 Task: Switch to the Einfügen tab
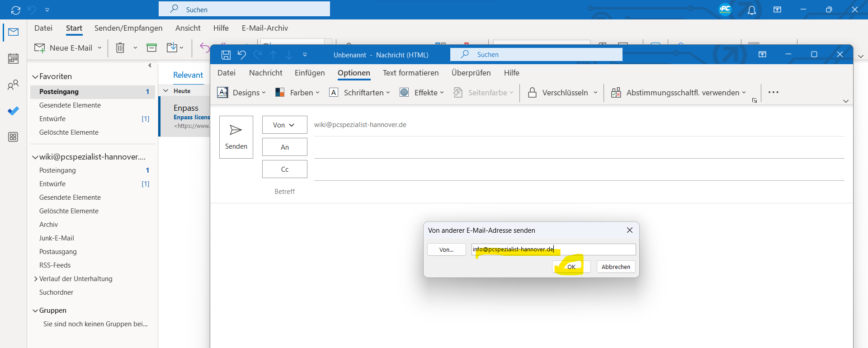310,73
